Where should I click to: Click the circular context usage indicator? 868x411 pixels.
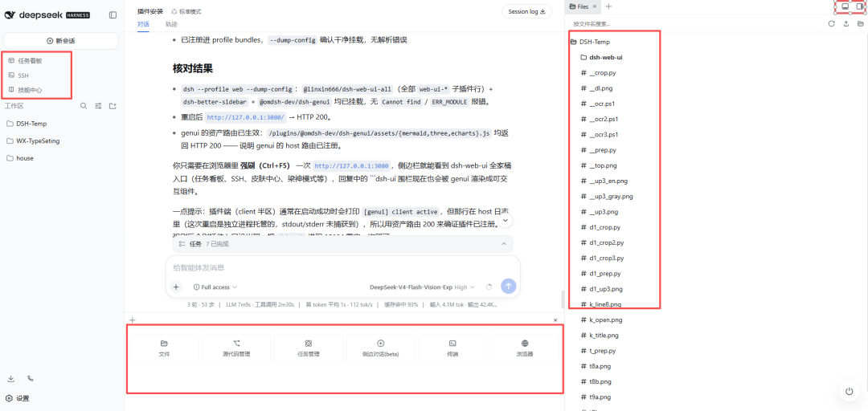[x=489, y=287]
